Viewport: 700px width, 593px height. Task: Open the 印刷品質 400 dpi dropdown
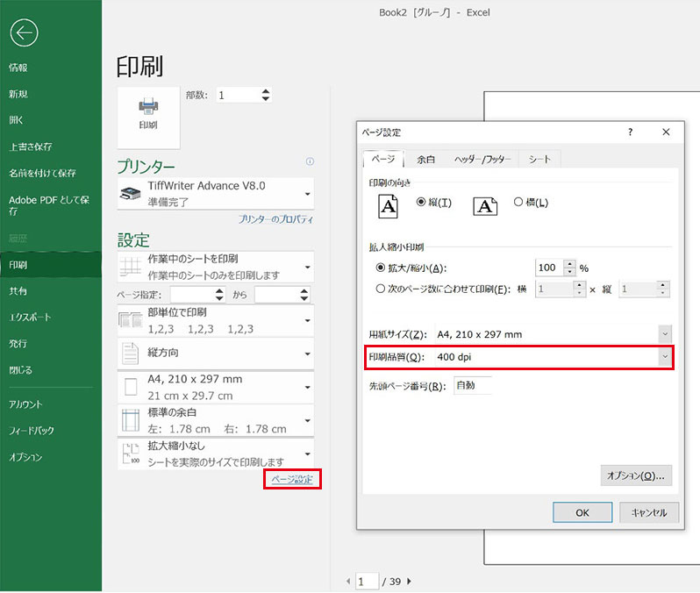click(x=664, y=357)
